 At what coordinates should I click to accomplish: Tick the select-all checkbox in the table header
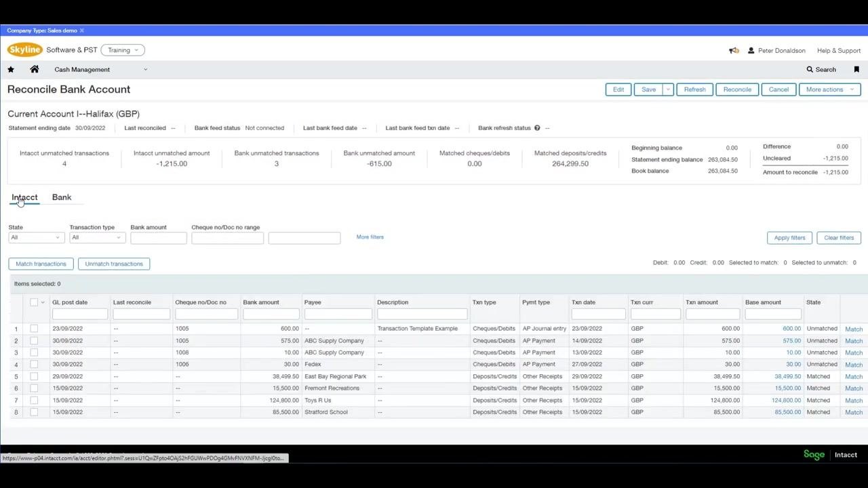point(34,302)
